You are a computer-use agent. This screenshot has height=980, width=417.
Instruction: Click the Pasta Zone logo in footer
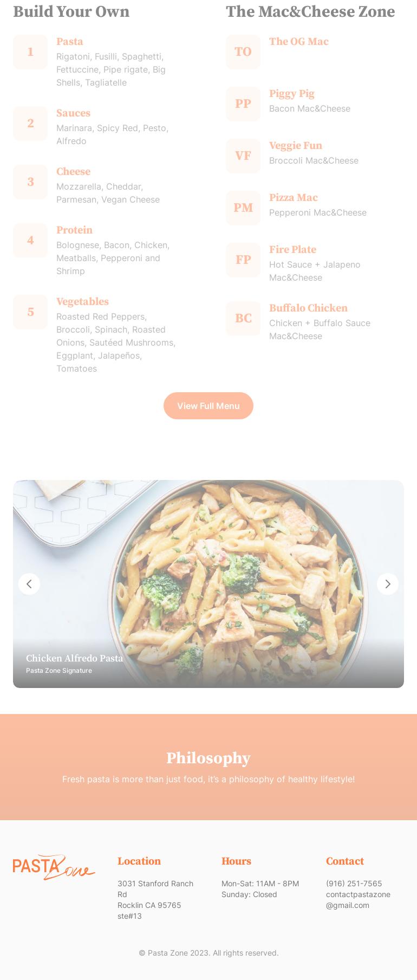click(x=54, y=867)
